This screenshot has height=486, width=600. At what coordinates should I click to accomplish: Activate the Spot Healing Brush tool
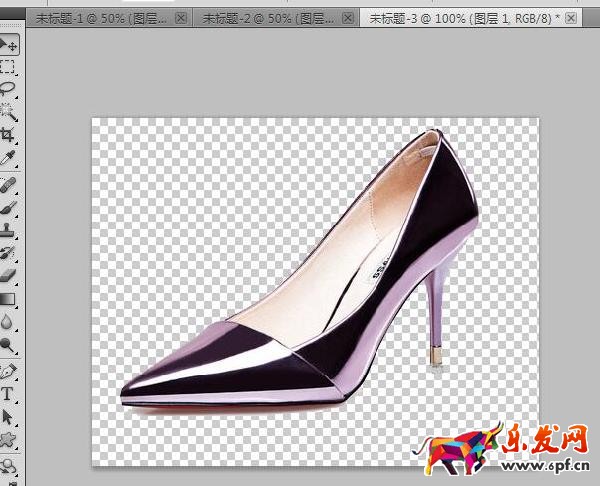[9, 186]
